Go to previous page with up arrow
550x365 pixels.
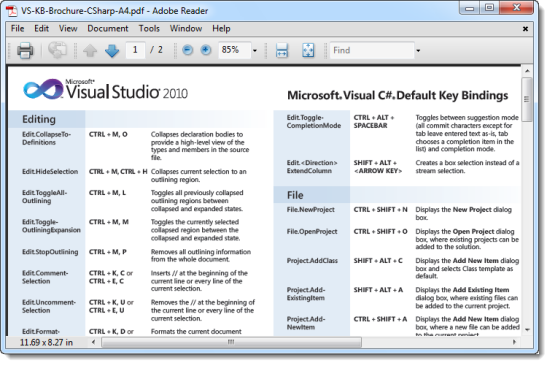pyautogui.click(x=90, y=51)
